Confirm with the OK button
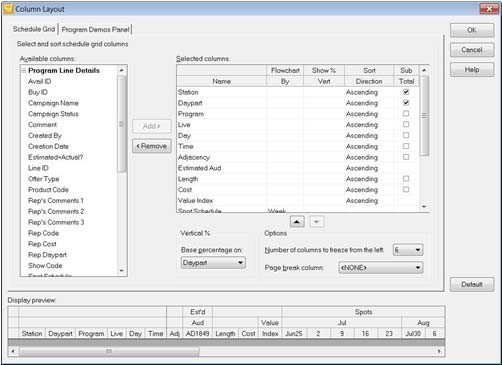Image resolution: width=502 pixels, height=365 pixels. point(472,30)
